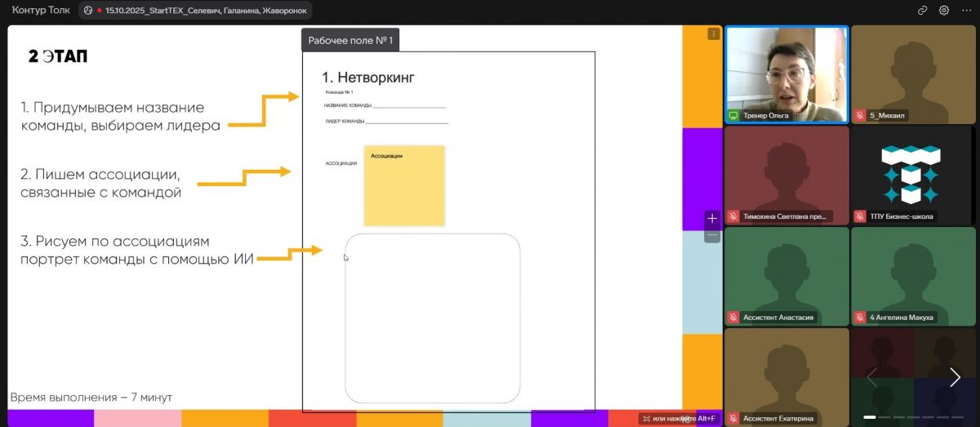
Task: Click the fullscreen Alt+F hint button
Action: (x=678, y=419)
